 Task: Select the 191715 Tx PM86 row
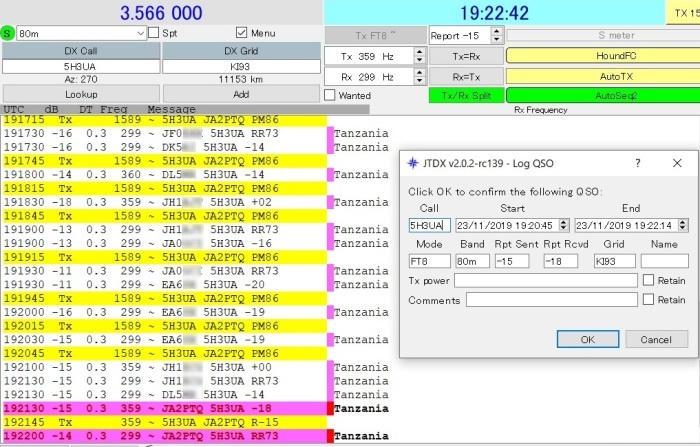pyautogui.click(x=165, y=120)
